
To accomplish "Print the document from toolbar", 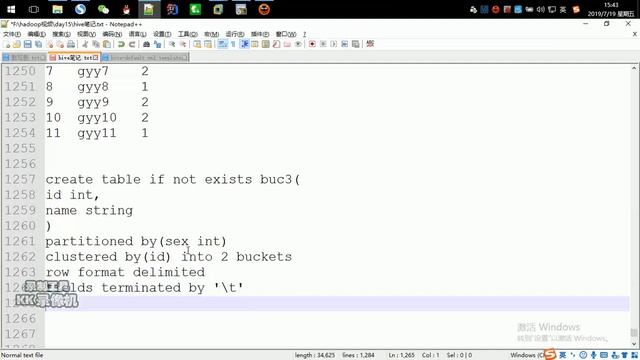I will pos(71,44).
